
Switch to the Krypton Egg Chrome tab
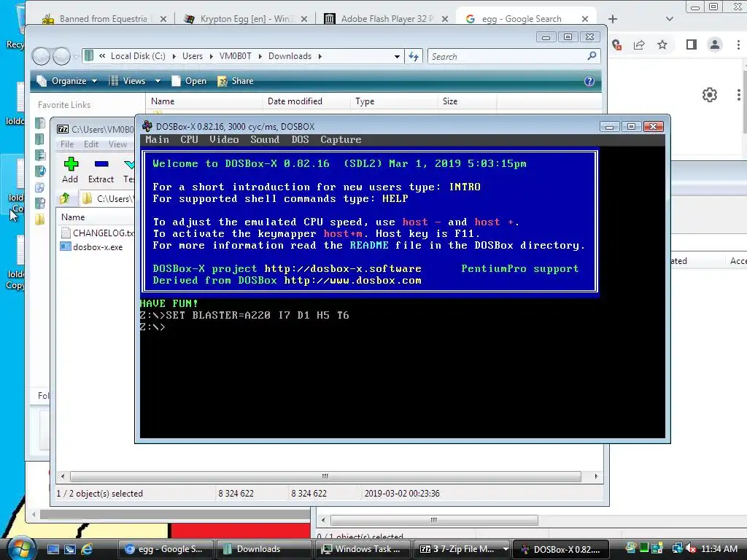click(247, 18)
